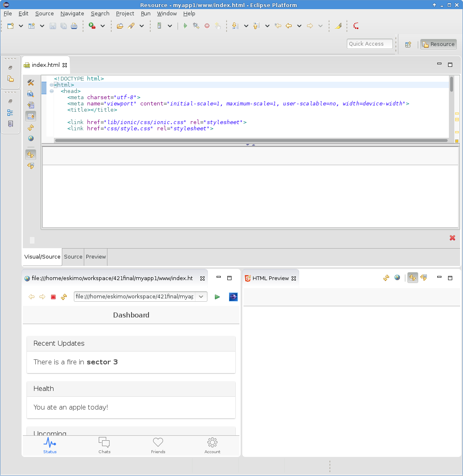This screenshot has height=476, width=463.
Task: Click the red X icon below the visual editor
Action: [452, 238]
